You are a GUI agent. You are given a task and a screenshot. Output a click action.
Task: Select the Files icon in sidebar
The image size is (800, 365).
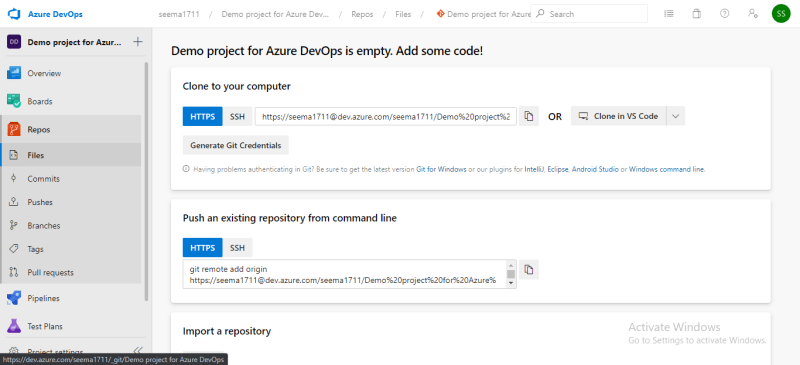pos(14,155)
